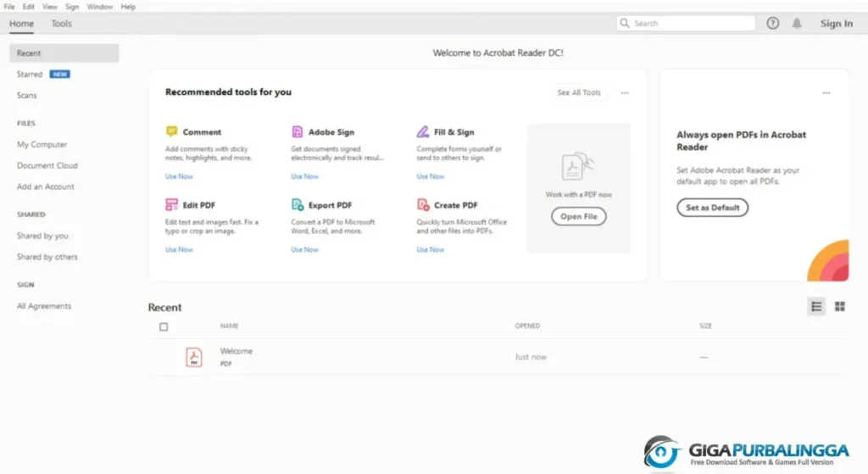This screenshot has width=868, height=474.
Task: Open the Window menu
Action: [100, 7]
